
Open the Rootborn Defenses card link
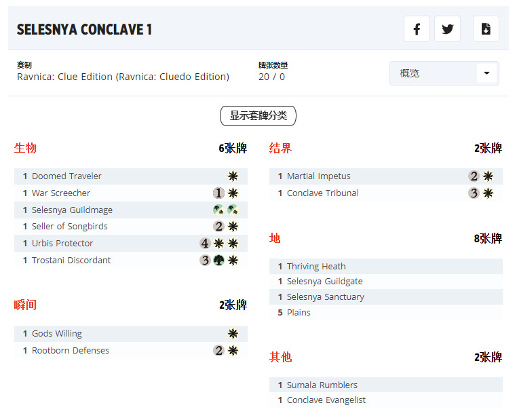[71, 351]
